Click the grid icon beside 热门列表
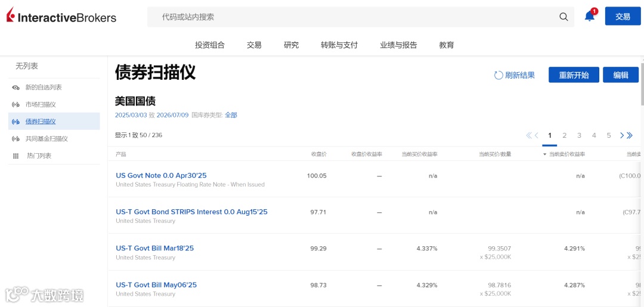The width and height of the screenshot is (644, 307). pos(16,156)
